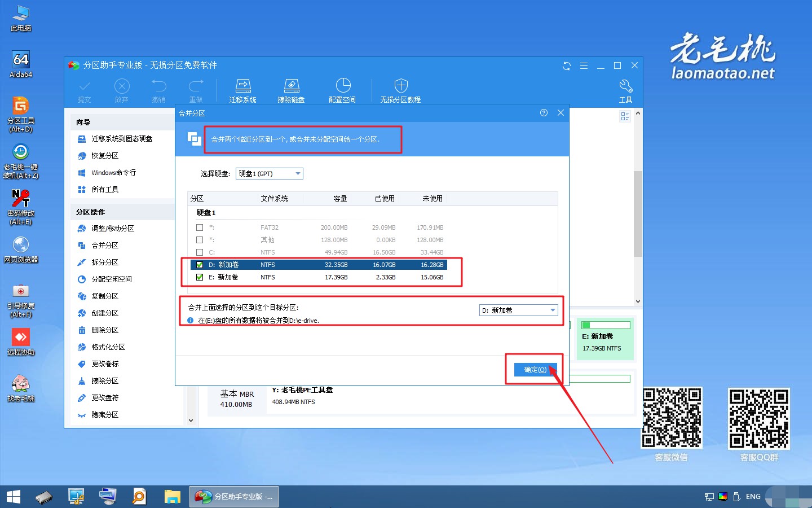Choose 分配空闲空间 operation

112,279
